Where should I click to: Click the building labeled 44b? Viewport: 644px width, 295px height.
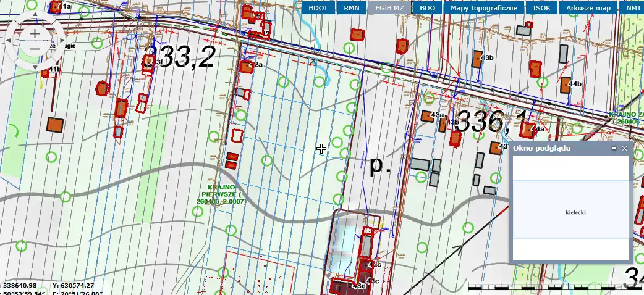(x=566, y=85)
